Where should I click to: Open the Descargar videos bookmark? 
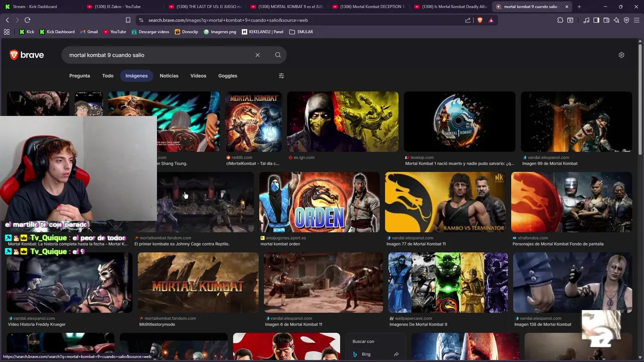tap(150, 32)
